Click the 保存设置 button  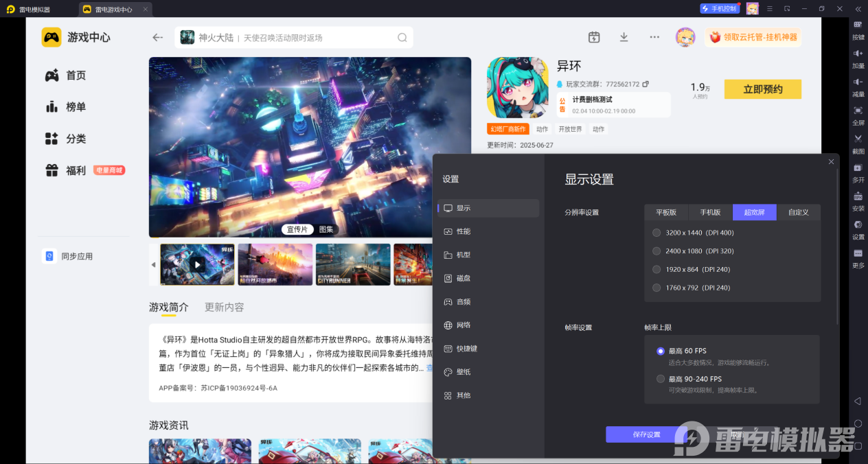pyautogui.click(x=646, y=434)
